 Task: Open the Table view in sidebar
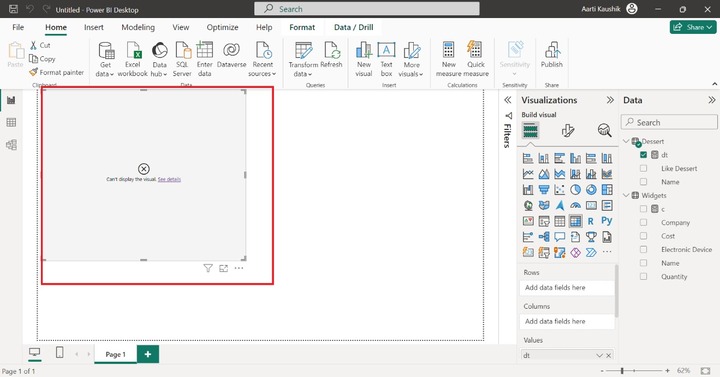(x=11, y=123)
